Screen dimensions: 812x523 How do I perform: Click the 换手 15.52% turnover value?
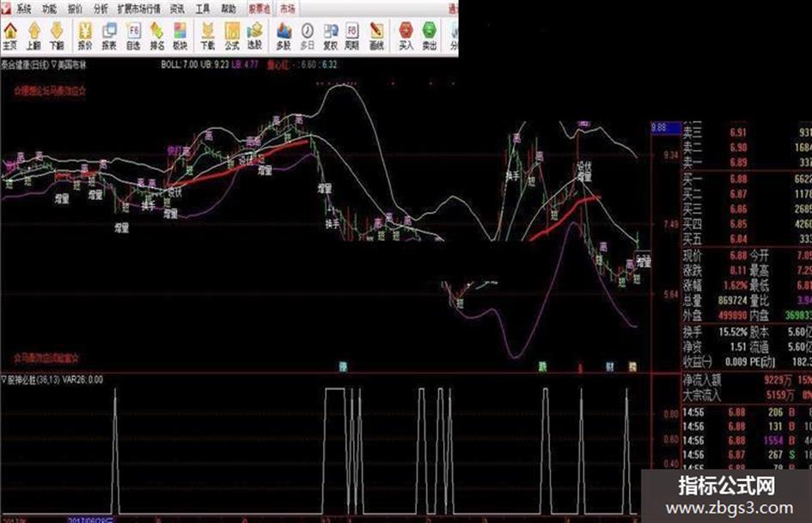[733, 332]
